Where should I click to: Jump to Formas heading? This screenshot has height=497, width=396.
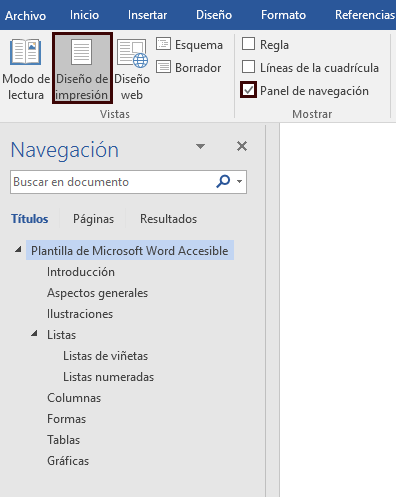click(x=67, y=419)
